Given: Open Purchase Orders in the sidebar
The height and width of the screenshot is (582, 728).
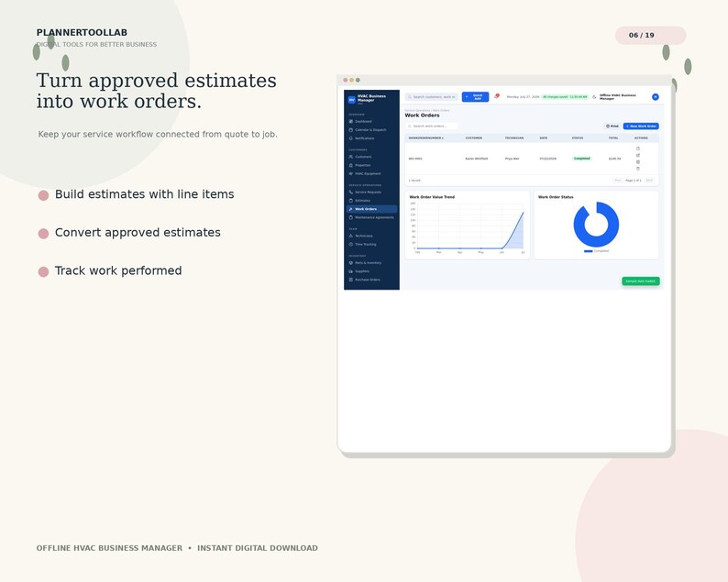Looking at the screenshot, I should point(370,280).
